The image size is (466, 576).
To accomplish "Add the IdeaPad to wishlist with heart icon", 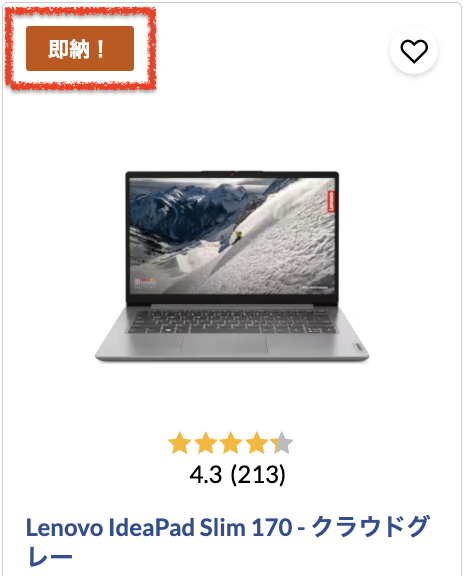I will tap(414, 50).
